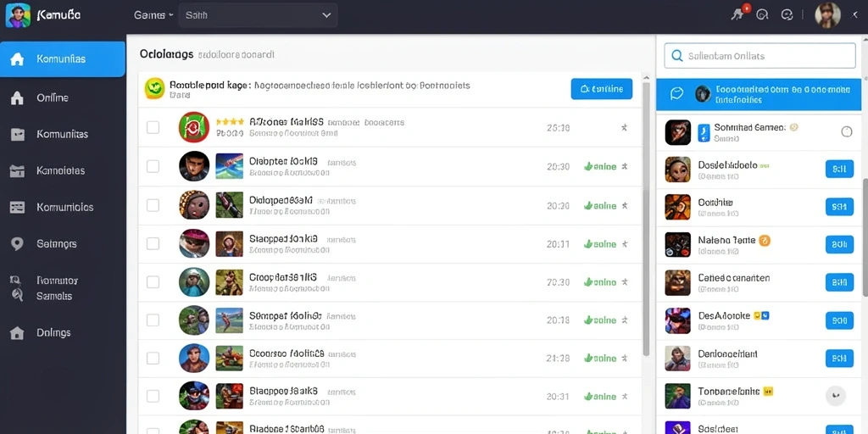Viewport: 868px width, 434px height.
Task: Tick checkbox for Diabpter Kolki8 row
Action: pyautogui.click(x=153, y=166)
